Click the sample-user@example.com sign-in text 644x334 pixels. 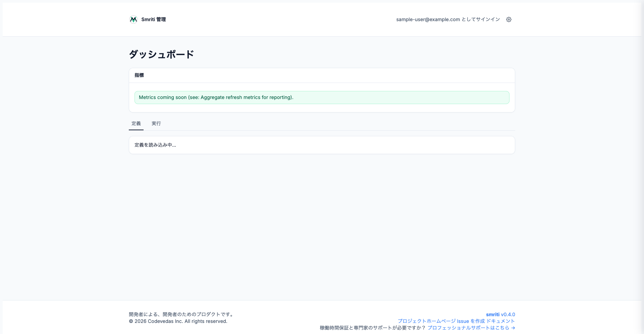448,19
